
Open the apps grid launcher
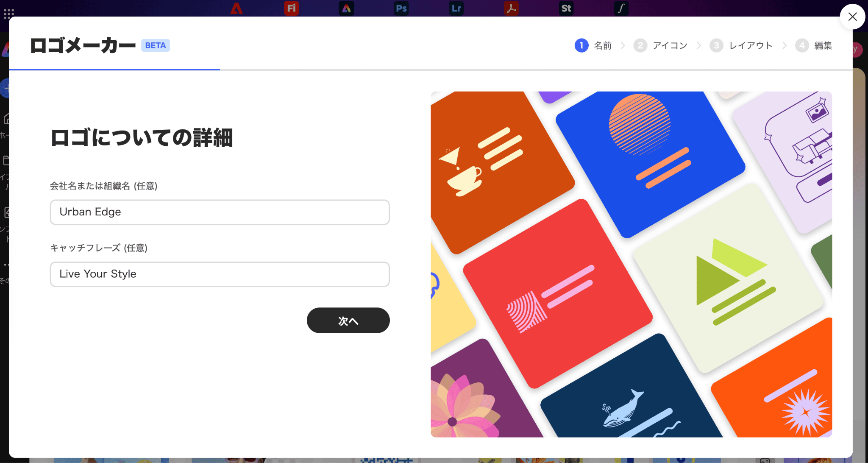pyautogui.click(x=9, y=14)
